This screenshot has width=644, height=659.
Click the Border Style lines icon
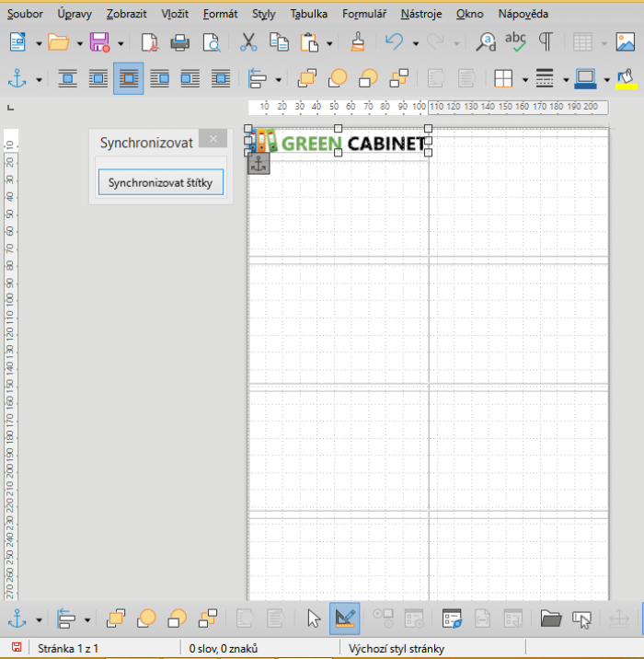545,78
